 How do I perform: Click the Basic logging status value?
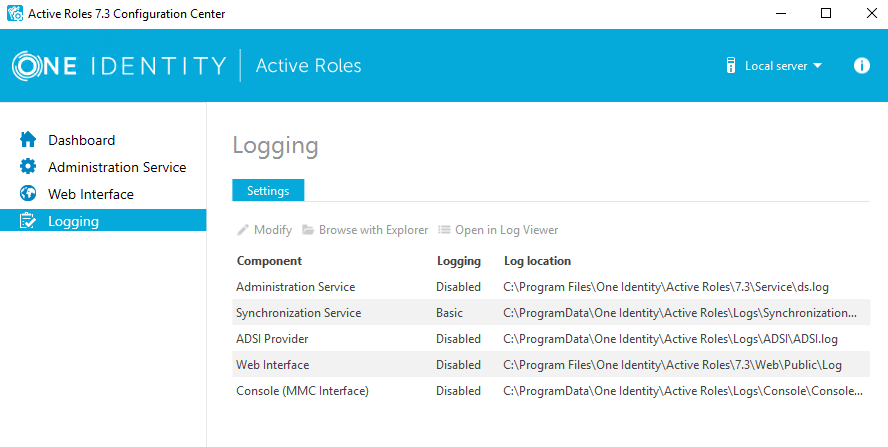(x=449, y=313)
